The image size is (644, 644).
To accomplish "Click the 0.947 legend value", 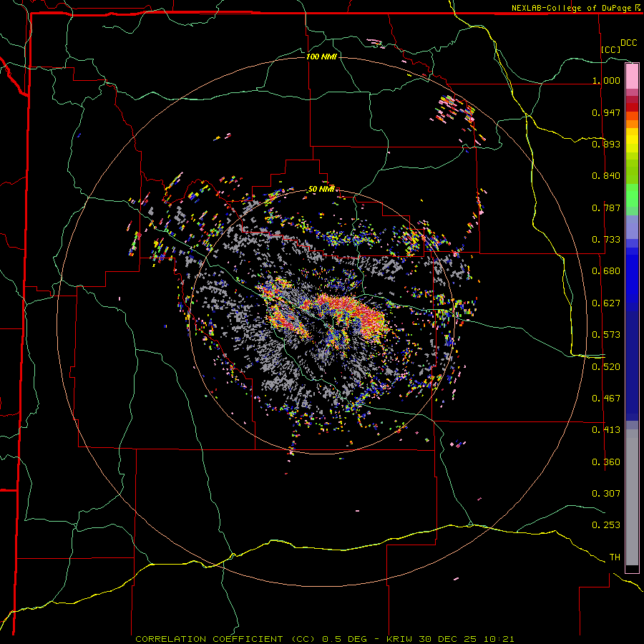I will coord(606,112).
